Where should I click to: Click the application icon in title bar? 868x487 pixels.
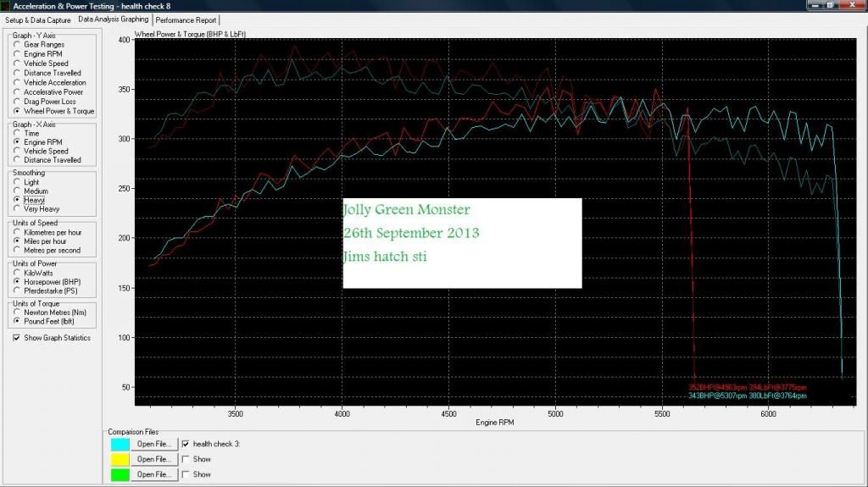click(7, 6)
